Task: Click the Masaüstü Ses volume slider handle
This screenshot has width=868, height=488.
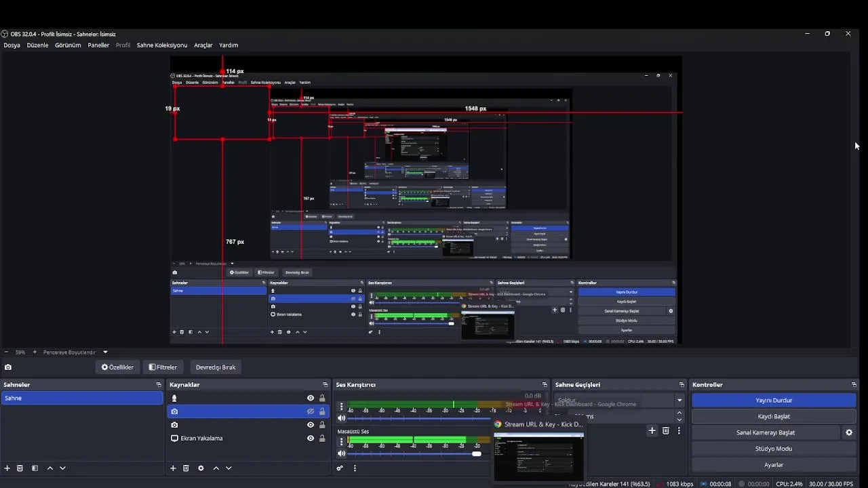Action: 477,453
